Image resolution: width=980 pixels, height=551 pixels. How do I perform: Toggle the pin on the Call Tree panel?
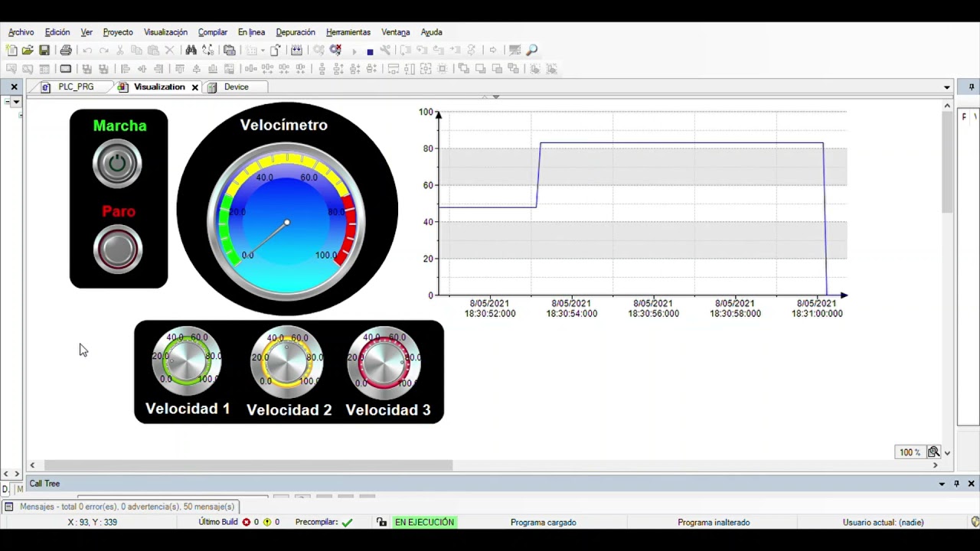956,484
